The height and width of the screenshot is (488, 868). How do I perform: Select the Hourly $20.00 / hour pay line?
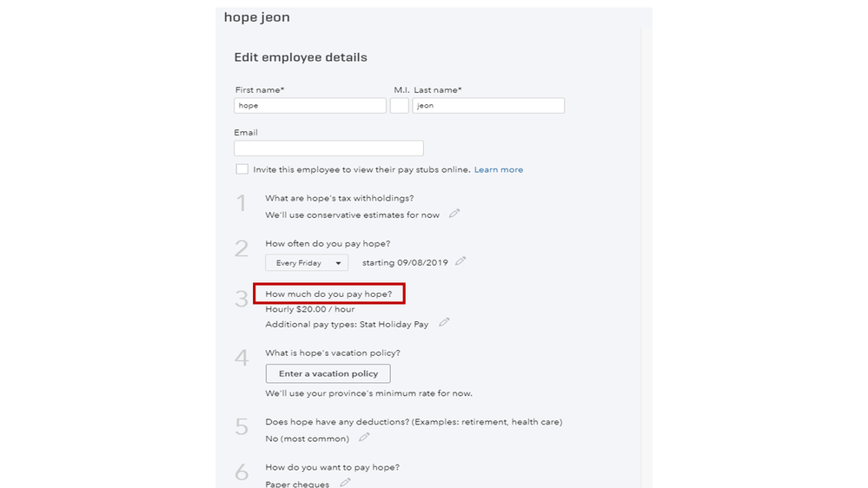[x=310, y=309]
